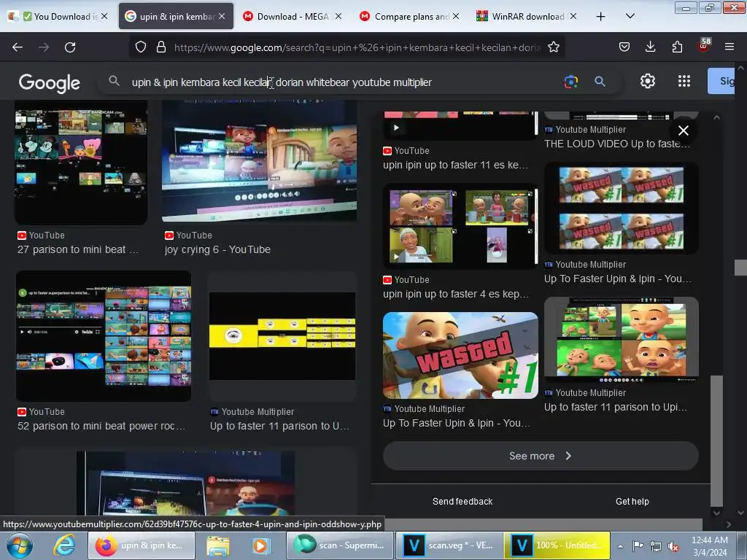747x560 pixels.
Task: Open 'upin ipin up to faster 11' link
Action: point(455,165)
